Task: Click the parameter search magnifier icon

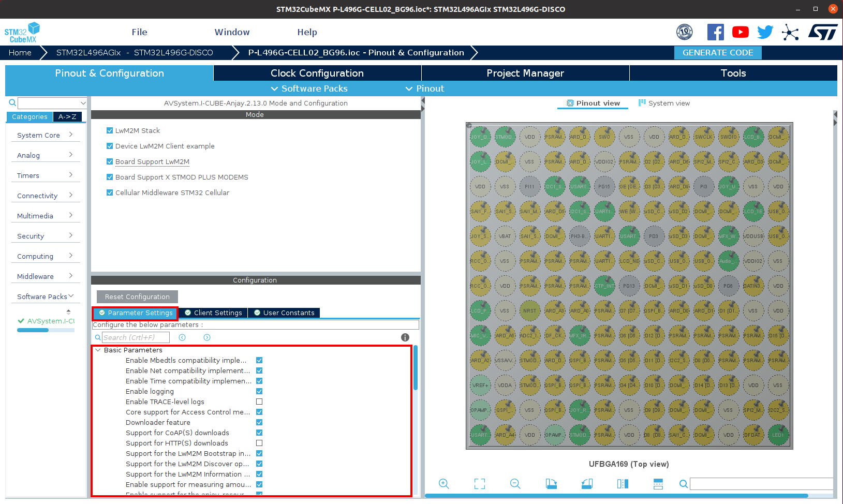Action: point(98,337)
